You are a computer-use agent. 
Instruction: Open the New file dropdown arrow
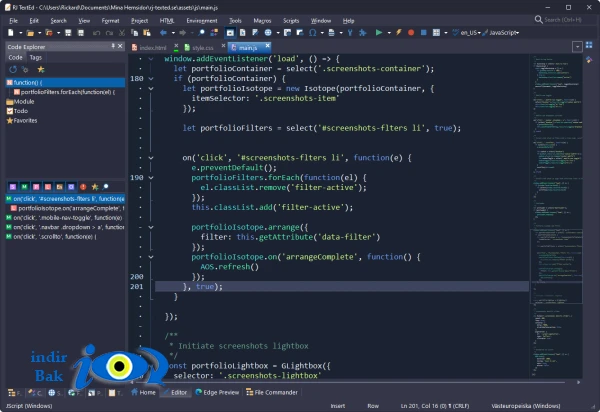point(20,33)
